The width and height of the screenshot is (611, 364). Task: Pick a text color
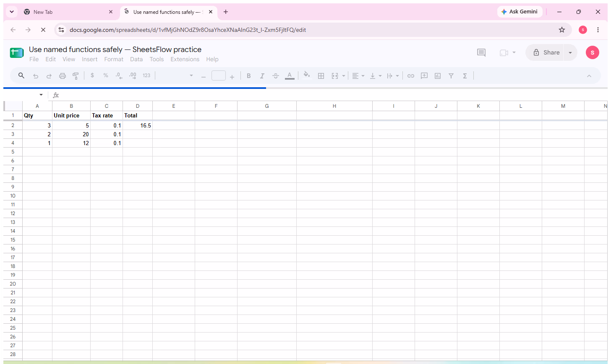click(290, 76)
